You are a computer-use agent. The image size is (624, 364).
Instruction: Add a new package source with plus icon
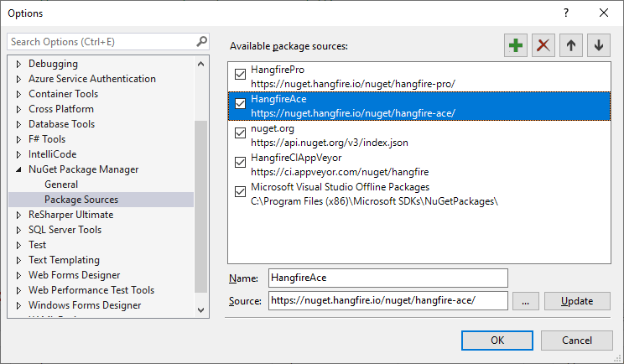tap(516, 45)
